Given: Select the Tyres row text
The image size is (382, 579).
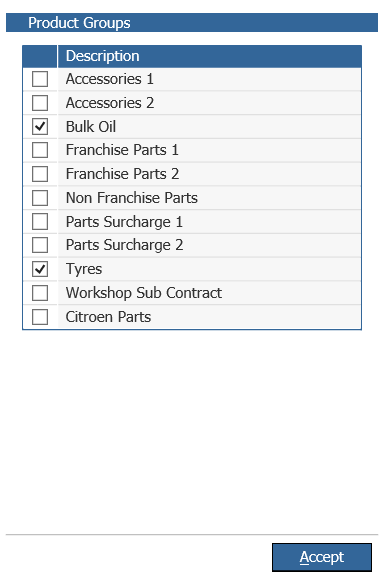Looking at the screenshot, I should click(x=84, y=269).
